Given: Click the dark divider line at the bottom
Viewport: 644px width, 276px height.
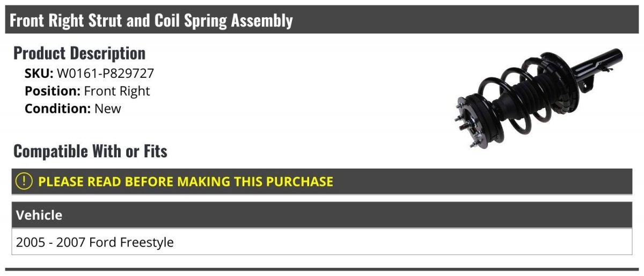Looking at the screenshot, I should [322, 269].
